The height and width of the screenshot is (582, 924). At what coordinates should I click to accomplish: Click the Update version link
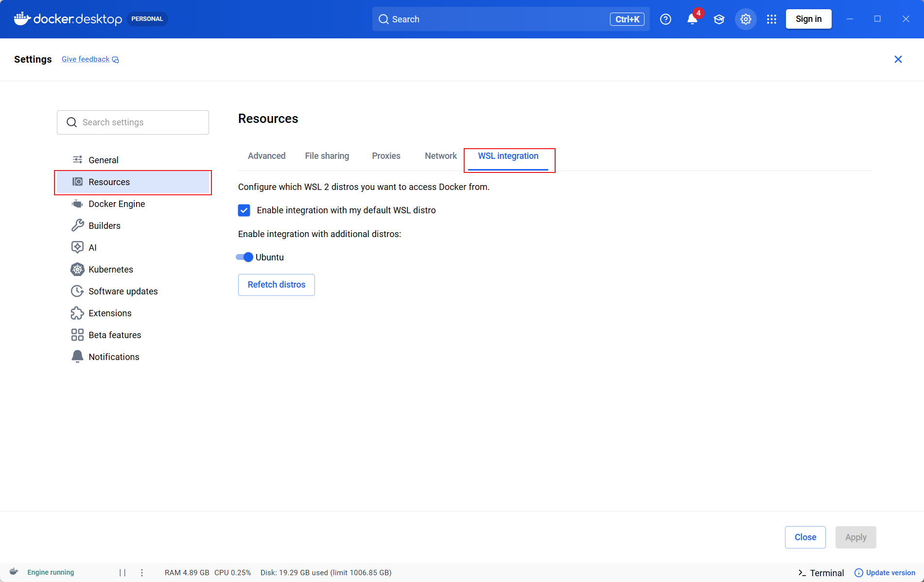click(885, 573)
